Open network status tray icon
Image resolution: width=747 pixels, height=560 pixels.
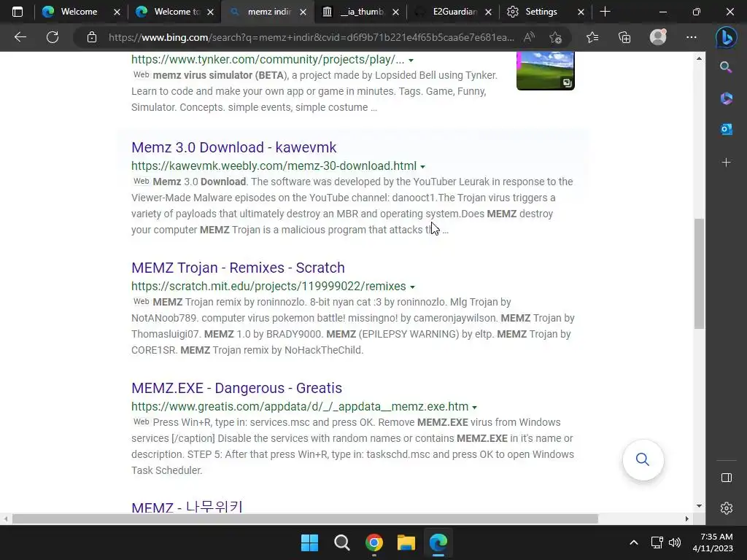tap(657, 542)
